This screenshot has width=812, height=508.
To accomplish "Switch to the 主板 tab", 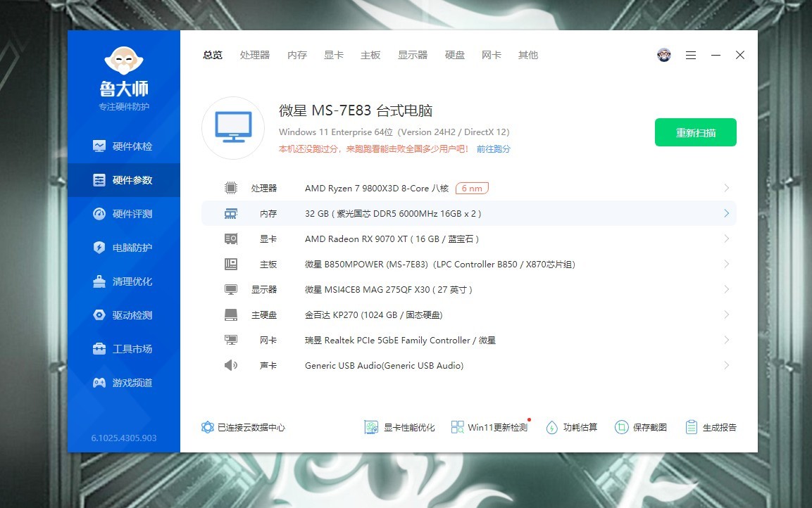I will click(370, 55).
